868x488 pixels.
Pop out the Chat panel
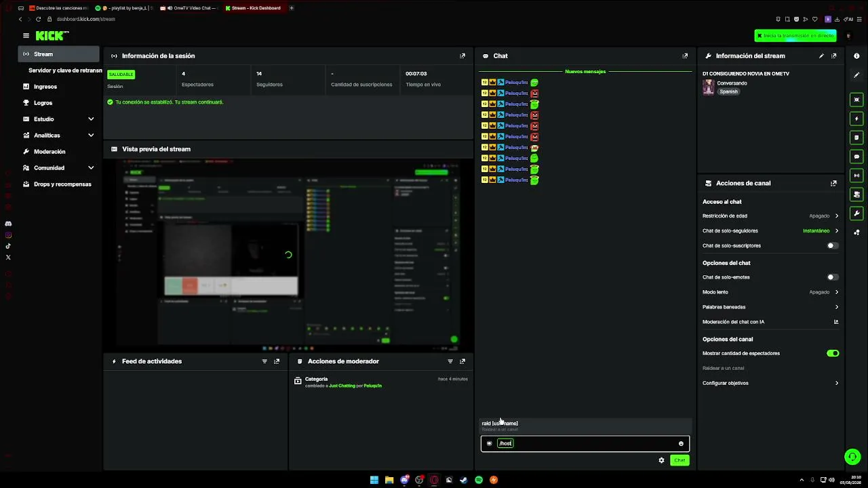click(x=685, y=56)
